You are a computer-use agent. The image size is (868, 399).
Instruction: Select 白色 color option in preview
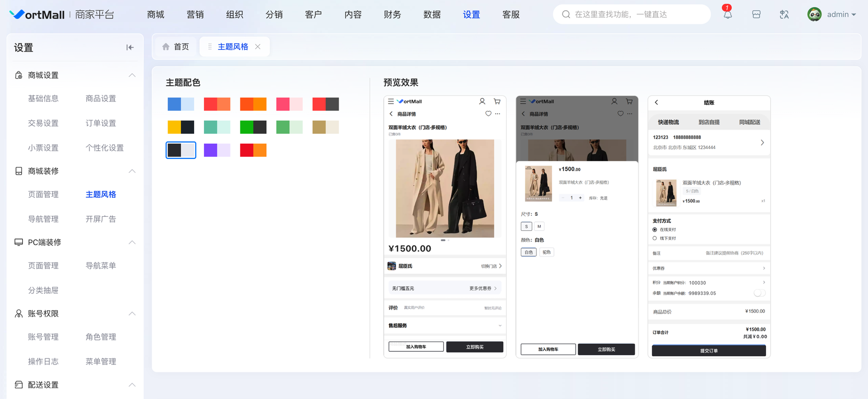[529, 252]
